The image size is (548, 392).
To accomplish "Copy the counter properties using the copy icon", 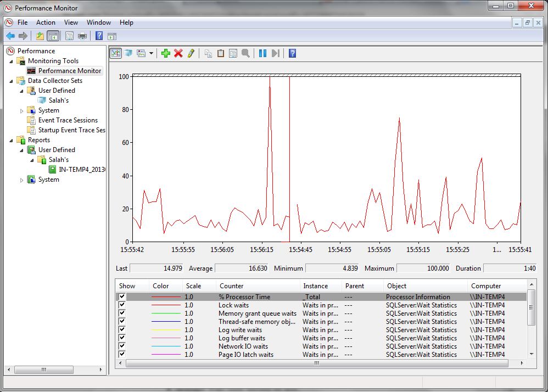I will (209, 53).
